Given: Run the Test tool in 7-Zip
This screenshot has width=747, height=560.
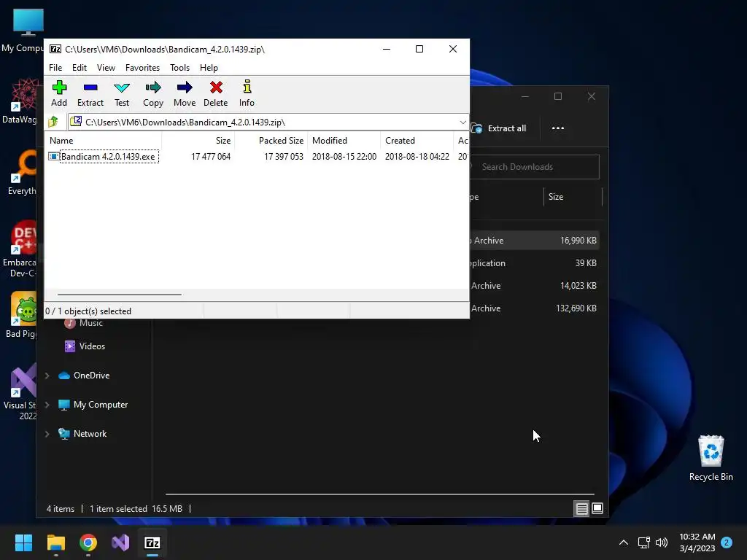Looking at the screenshot, I should [122, 94].
